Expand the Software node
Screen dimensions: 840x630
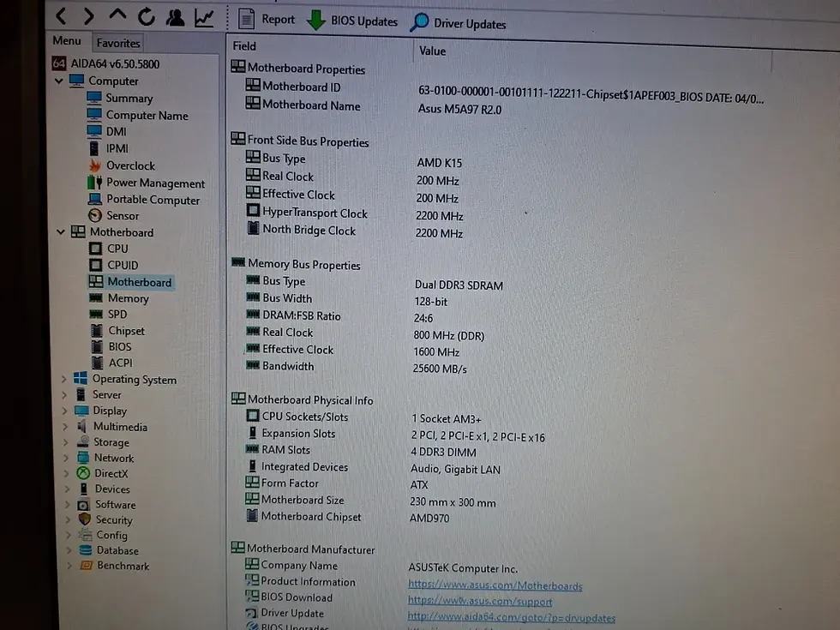pos(68,505)
